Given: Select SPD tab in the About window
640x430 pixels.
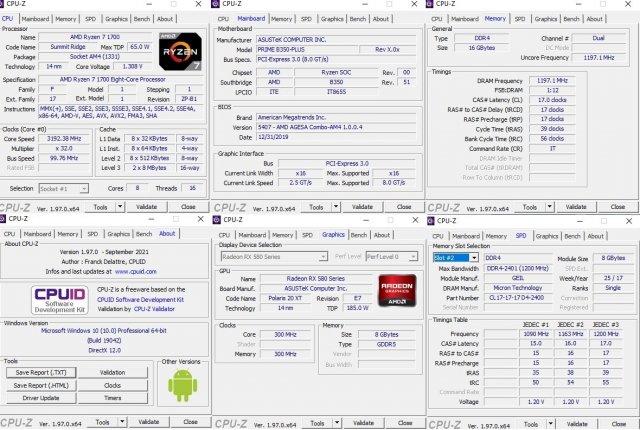Looking at the screenshot, I should click(x=91, y=233).
